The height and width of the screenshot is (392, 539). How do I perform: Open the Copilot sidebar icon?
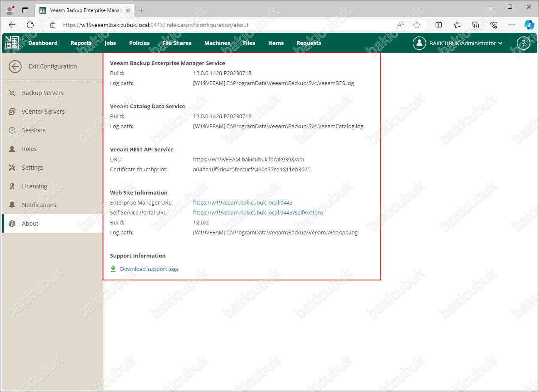coord(529,25)
